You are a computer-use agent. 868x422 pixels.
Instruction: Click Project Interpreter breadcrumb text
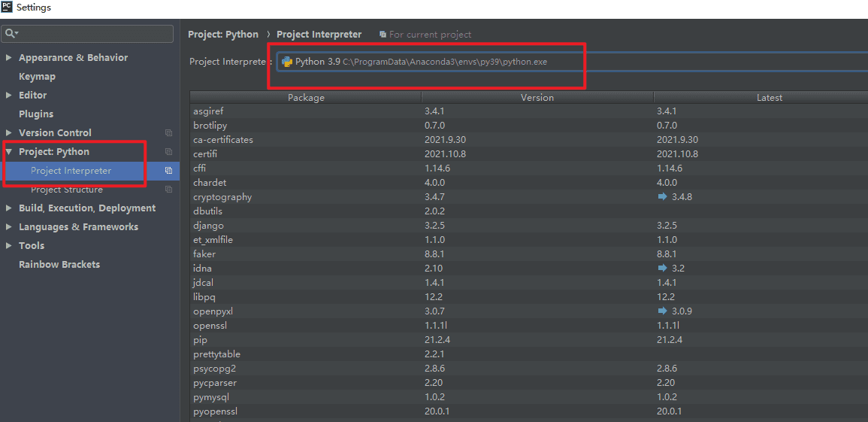pyautogui.click(x=319, y=35)
